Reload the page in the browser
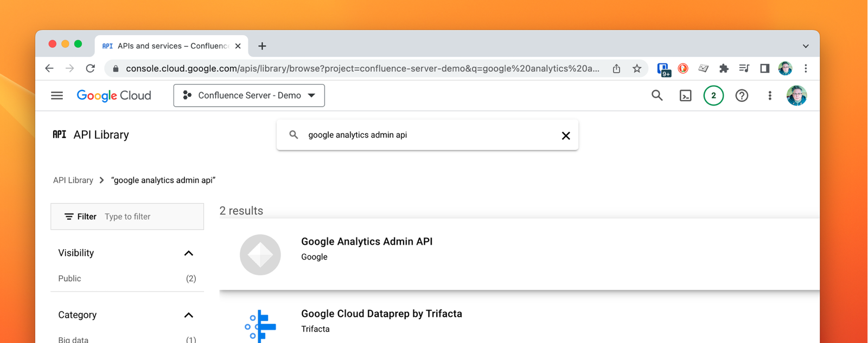 click(91, 68)
